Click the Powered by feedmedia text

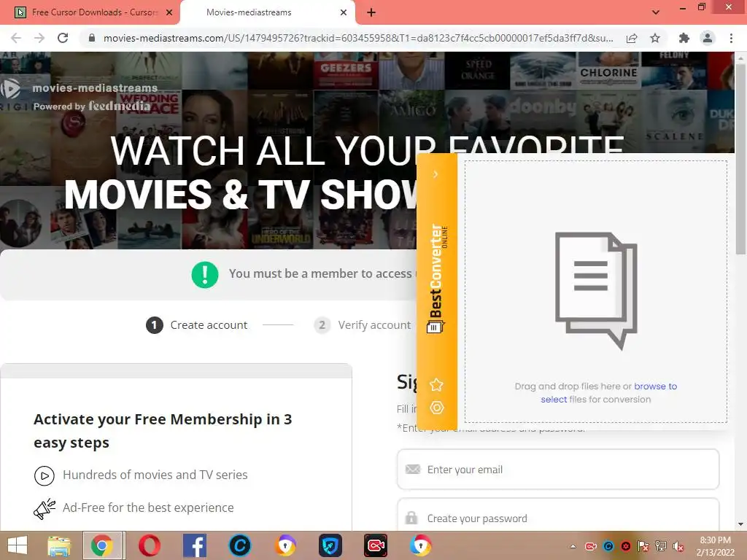[92, 106]
